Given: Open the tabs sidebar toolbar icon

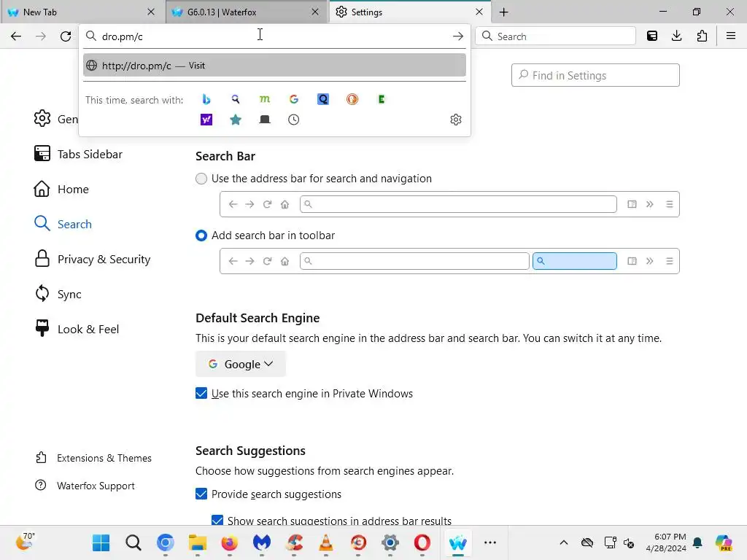Looking at the screenshot, I should tap(652, 36).
